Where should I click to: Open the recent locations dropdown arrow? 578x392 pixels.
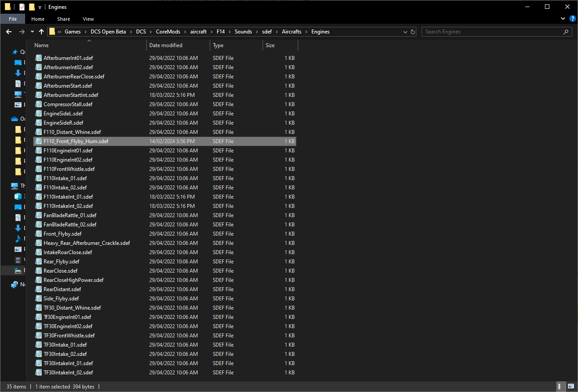(x=32, y=32)
